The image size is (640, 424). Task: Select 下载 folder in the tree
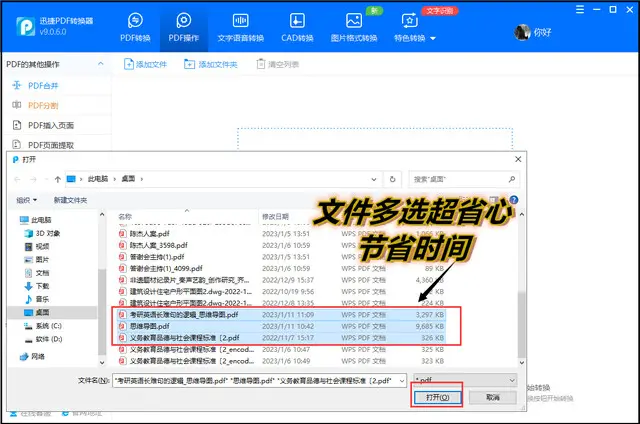(x=42, y=286)
